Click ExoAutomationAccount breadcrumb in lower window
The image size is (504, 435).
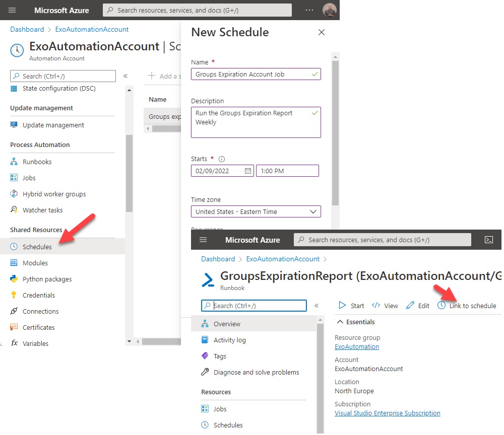pyautogui.click(x=283, y=259)
